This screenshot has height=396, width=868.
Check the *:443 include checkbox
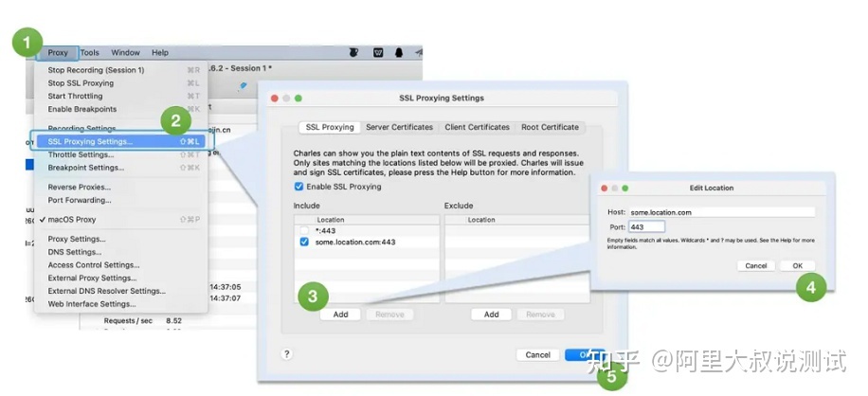[x=304, y=230]
